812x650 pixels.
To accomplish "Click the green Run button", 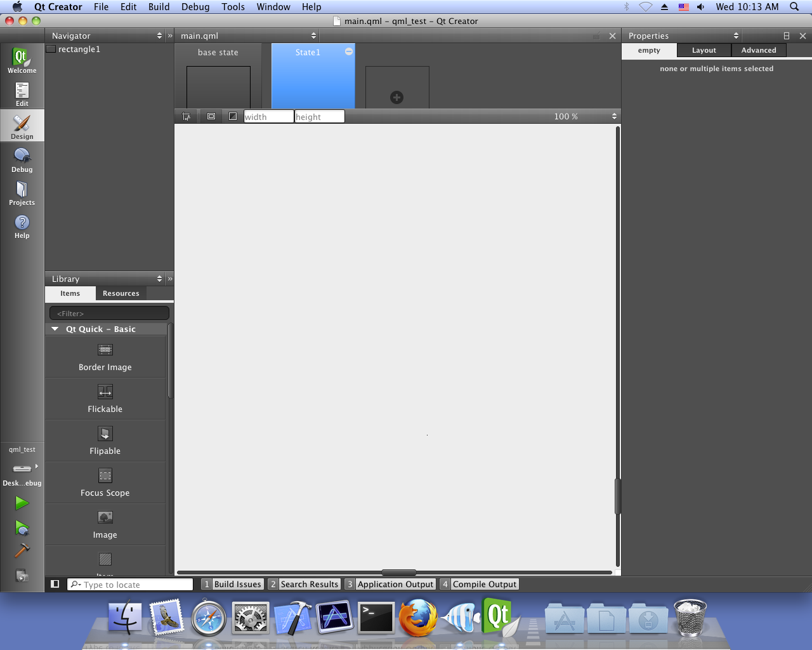I will (22, 503).
